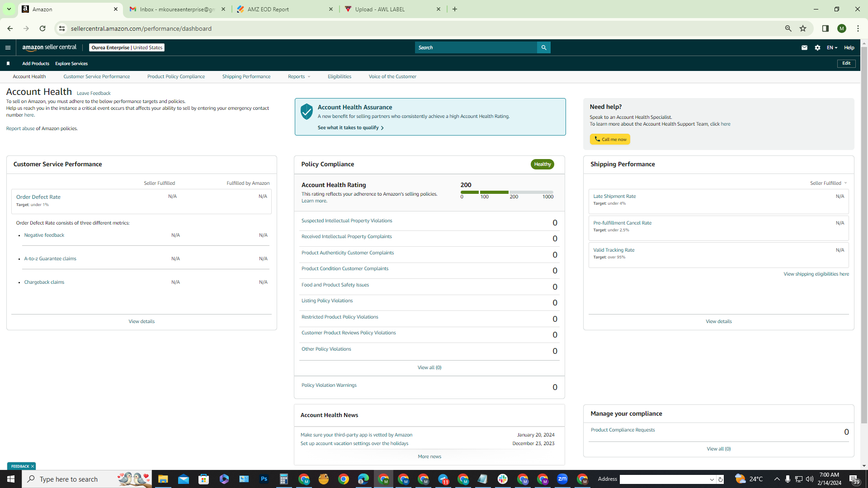Click the Windows taskbar search box

(x=87, y=479)
